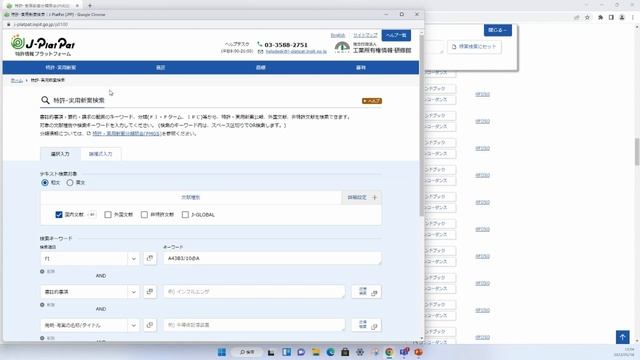Open popup icon beside 発明・考案の名称/タイトル item
Viewport: 640px width, 360px height.
(x=150, y=325)
